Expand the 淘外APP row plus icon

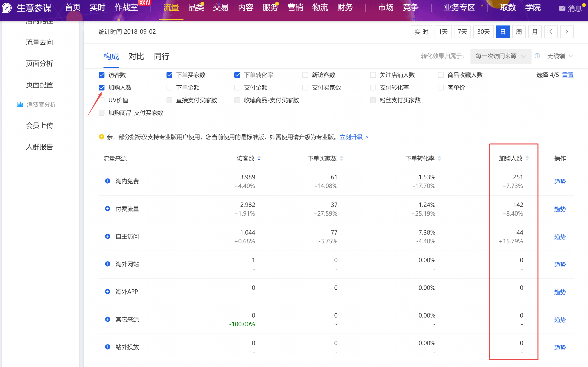tap(108, 292)
